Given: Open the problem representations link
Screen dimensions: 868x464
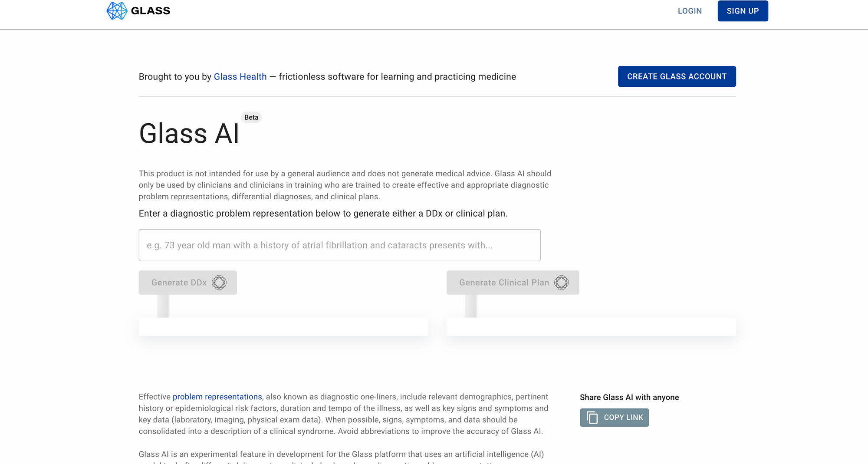Looking at the screenshot, I should pos(217,397).
